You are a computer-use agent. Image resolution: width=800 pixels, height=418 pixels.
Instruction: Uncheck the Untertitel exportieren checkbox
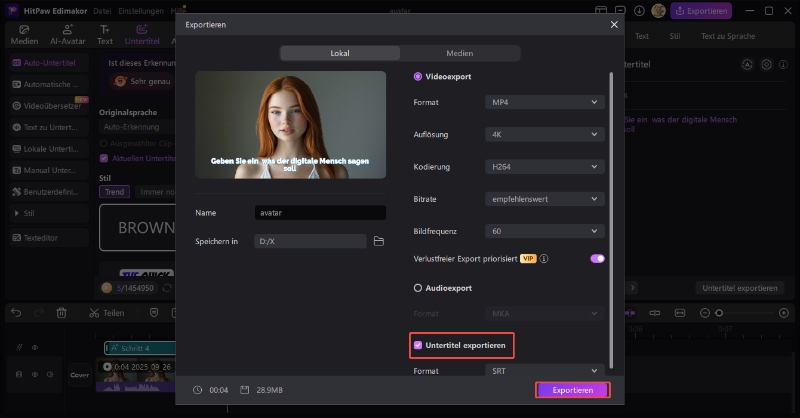pyautogui.click(x=418, y=345)
